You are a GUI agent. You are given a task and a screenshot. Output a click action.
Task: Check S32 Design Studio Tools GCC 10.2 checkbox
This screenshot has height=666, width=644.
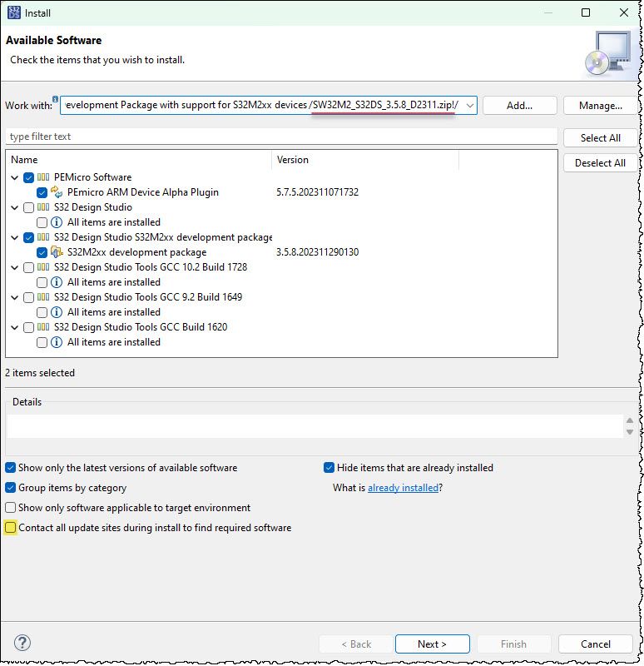pyautogui.click(x=28, y=267)
